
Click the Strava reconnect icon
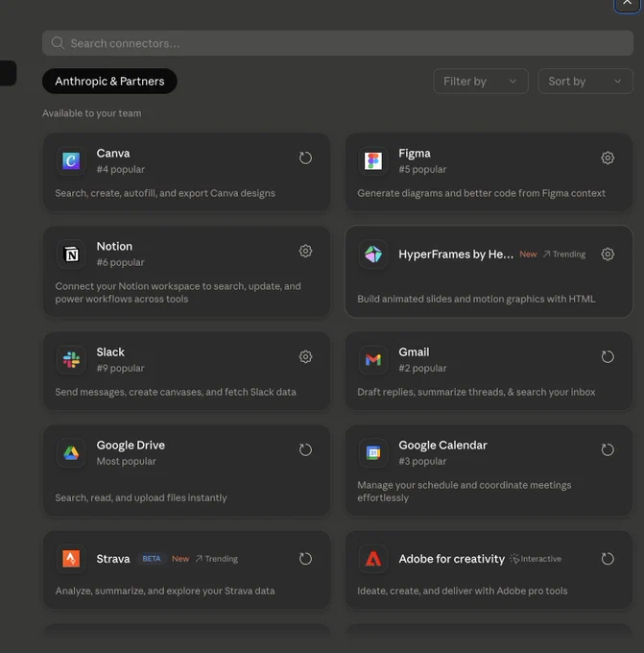(305, 559)
